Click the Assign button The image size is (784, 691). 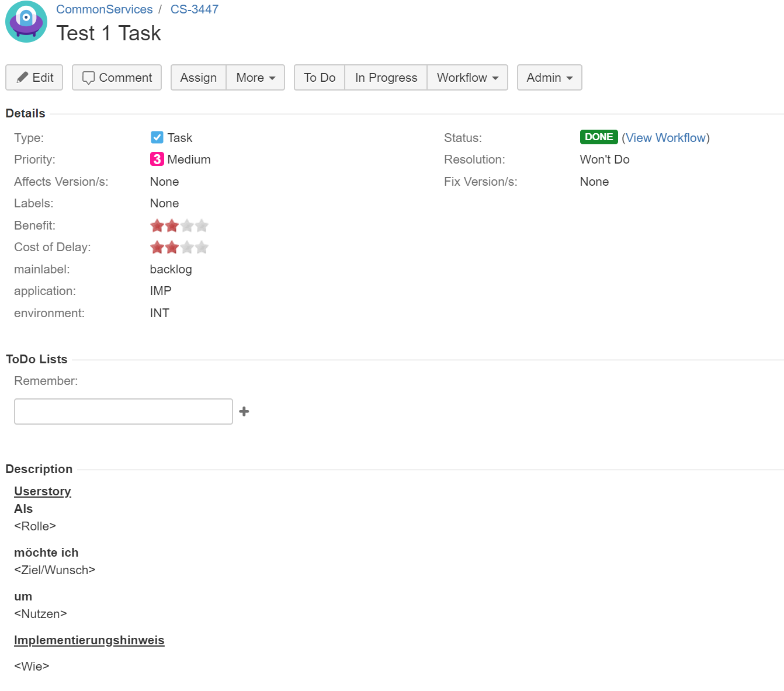point(199,78)
